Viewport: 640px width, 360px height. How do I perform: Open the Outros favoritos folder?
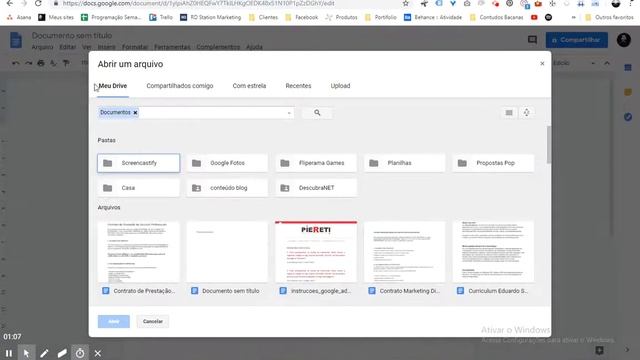tap(609, 18)
